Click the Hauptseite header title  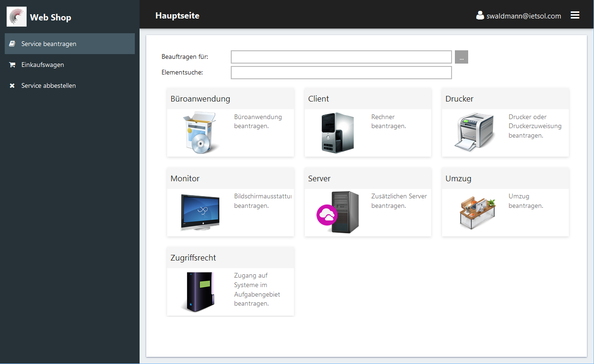pyautogui.click(x=177, y=15)
